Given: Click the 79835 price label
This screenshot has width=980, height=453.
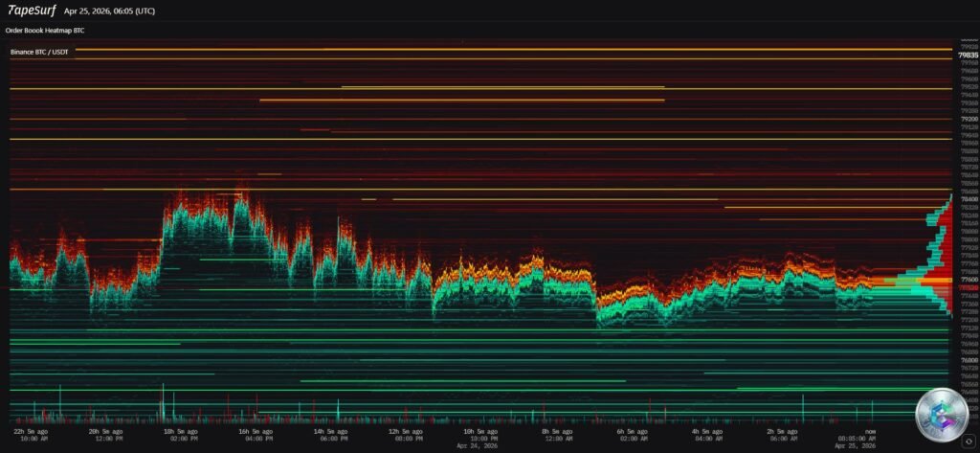Looking at the screenshot, I should (x=968, y=55).
